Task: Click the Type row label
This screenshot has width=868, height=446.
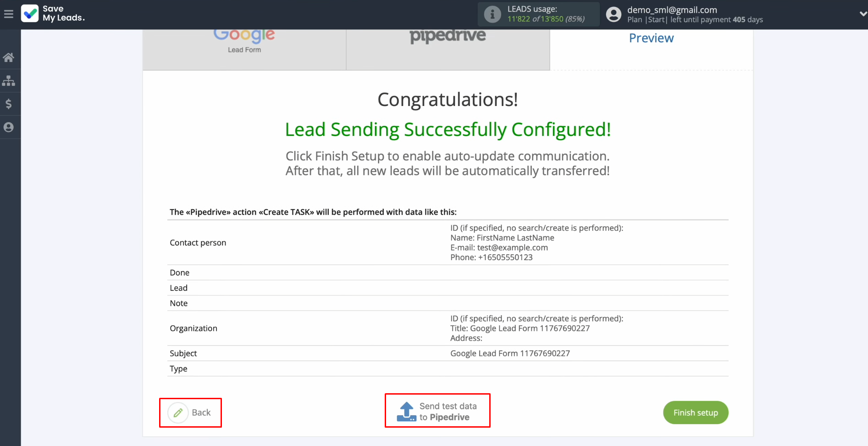Action: point(179,369)
